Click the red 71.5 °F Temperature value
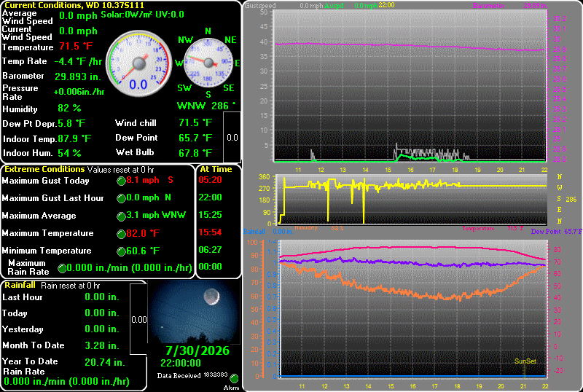The image size is (583, 392). coord(76,47)
